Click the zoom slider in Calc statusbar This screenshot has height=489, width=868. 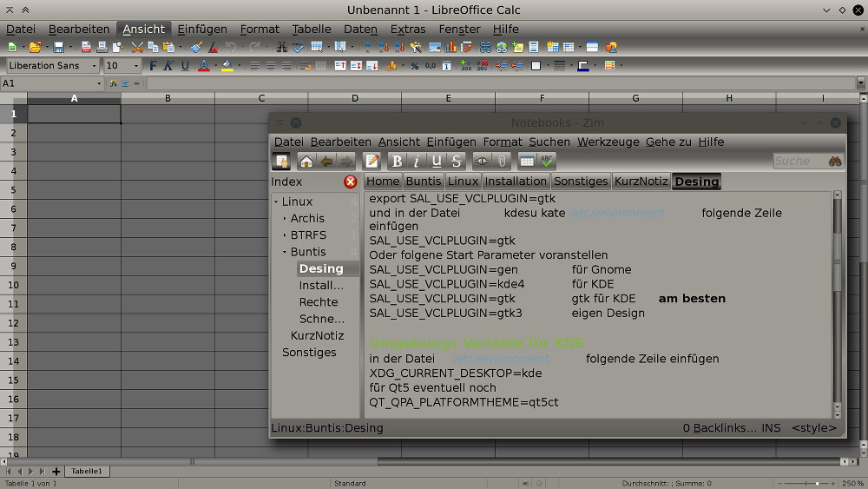[806, 484]
